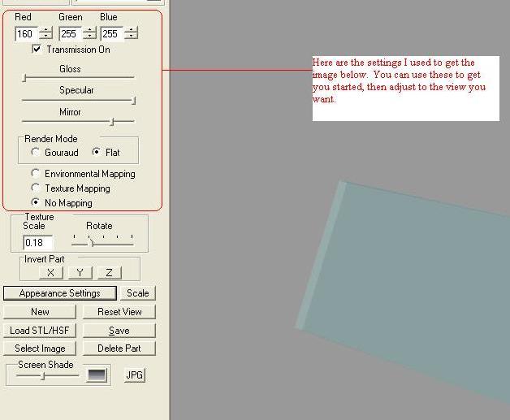Image resolution: width=510 pixels, height=420 pixels.
Task: Decrease the Green value with down arrow
Action: tap(89, 37)
